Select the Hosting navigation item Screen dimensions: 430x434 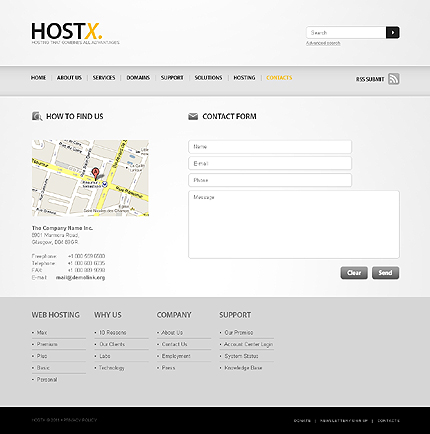point(244,78)
